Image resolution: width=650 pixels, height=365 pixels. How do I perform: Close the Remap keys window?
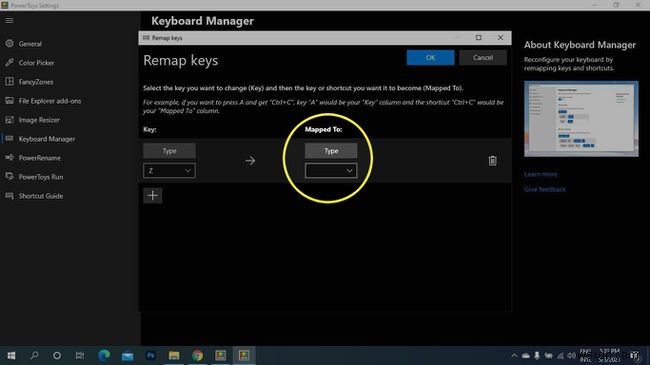coord(500,37)
